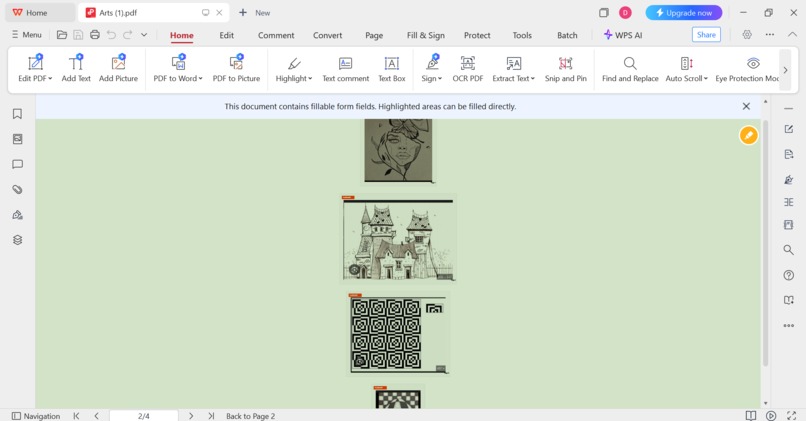Start Snip and Pin

[x=565, y=69]
